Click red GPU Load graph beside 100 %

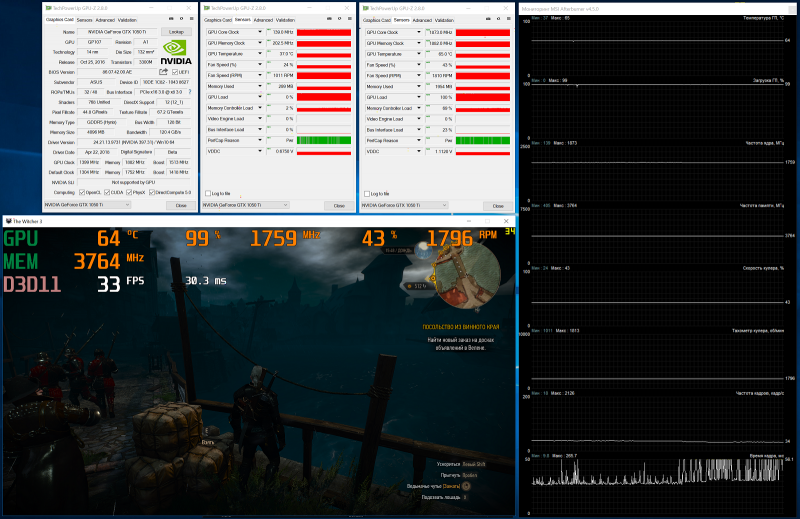coord(483,97)
